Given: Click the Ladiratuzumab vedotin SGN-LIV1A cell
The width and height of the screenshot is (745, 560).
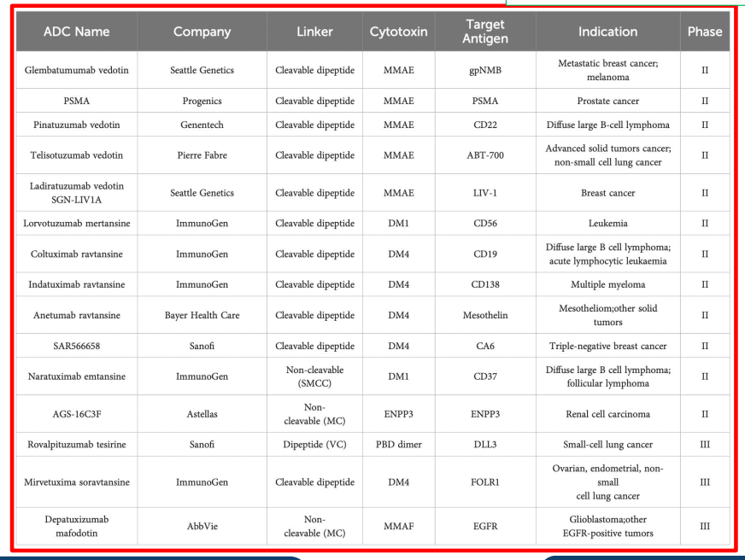Looking at the screenshot, I should coord(77,193).
